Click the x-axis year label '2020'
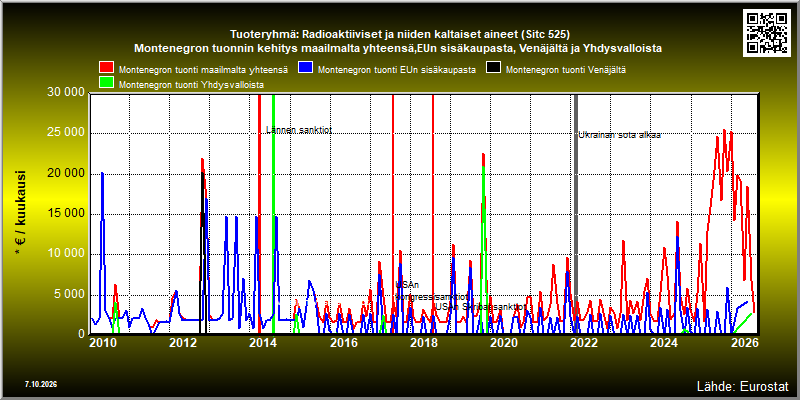Viewport: 800px width, 400px height. click(503, 342)
